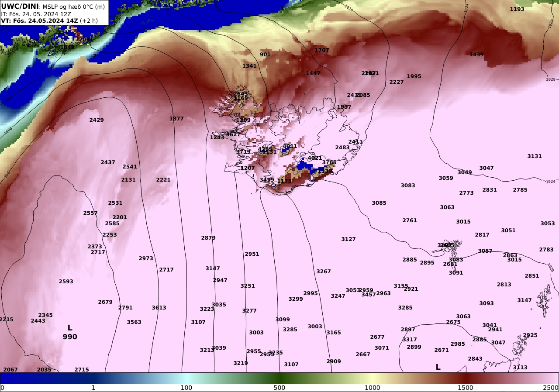The width and height of the screenshot is (559, 392).
Task: Click the height value 3085
Action: tap(379, 203)
